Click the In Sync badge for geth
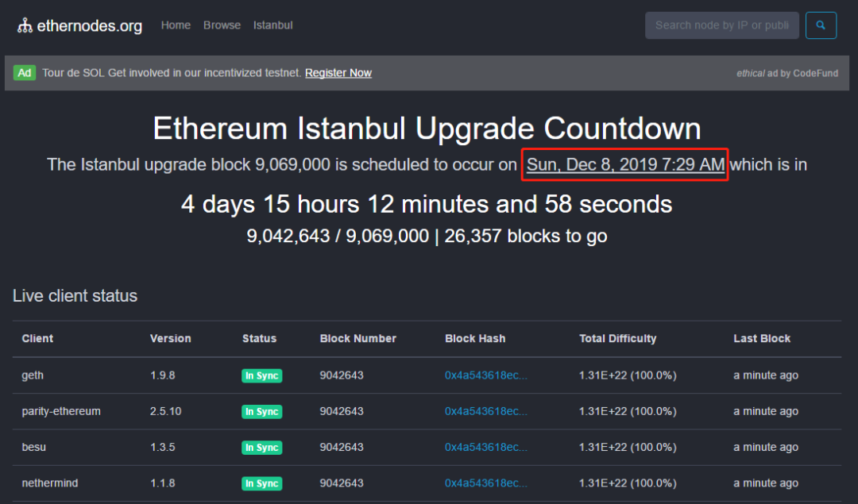This screenshot has height=504, width=858. [261, 375]
